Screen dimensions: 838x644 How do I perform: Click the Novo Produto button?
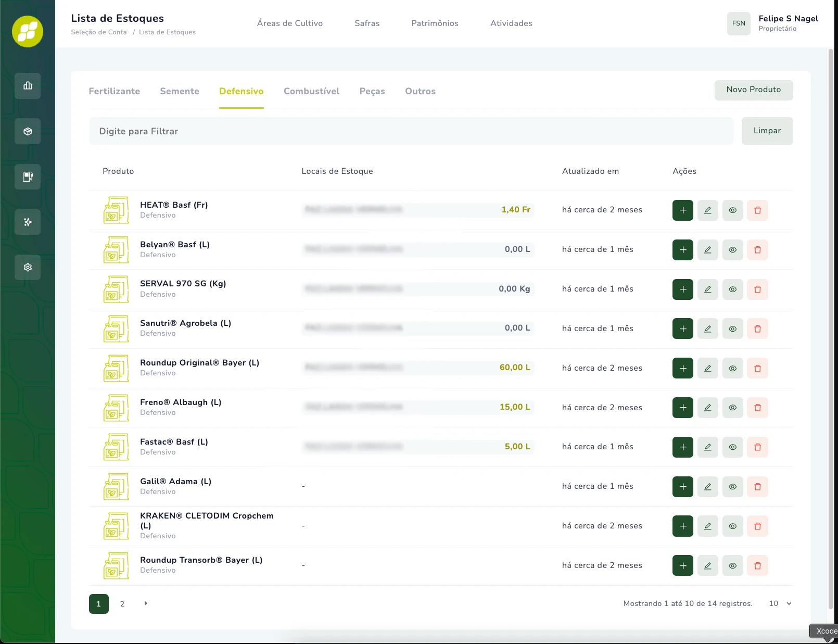(x=753, y=90)
